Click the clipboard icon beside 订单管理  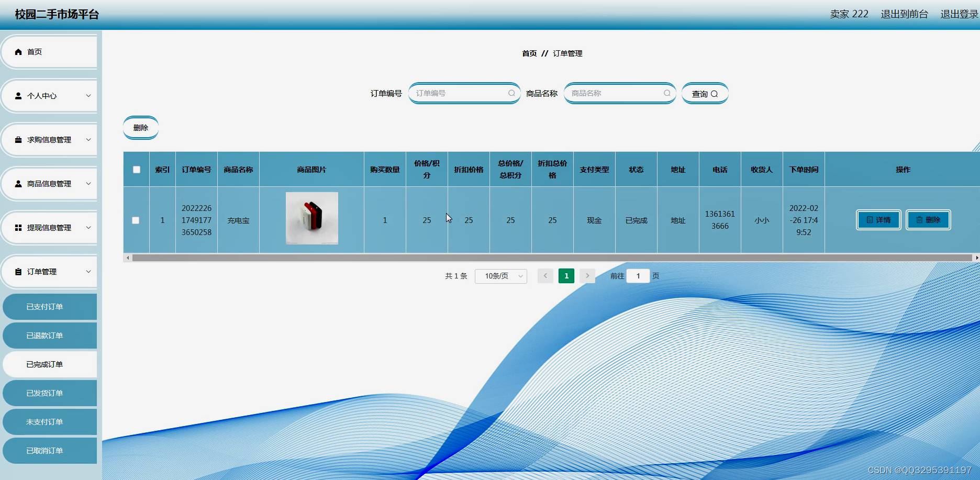click(18, 272)
